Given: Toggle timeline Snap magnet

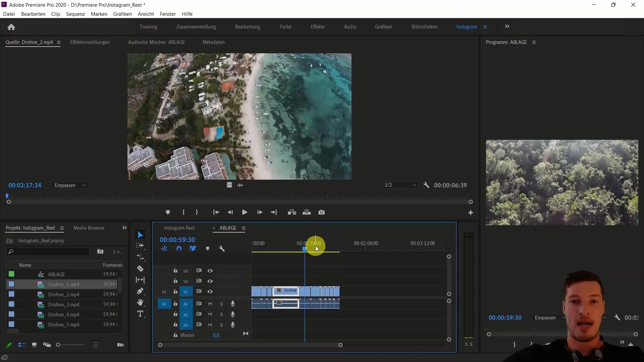Looking at the screenshot, I should point(179,249).
